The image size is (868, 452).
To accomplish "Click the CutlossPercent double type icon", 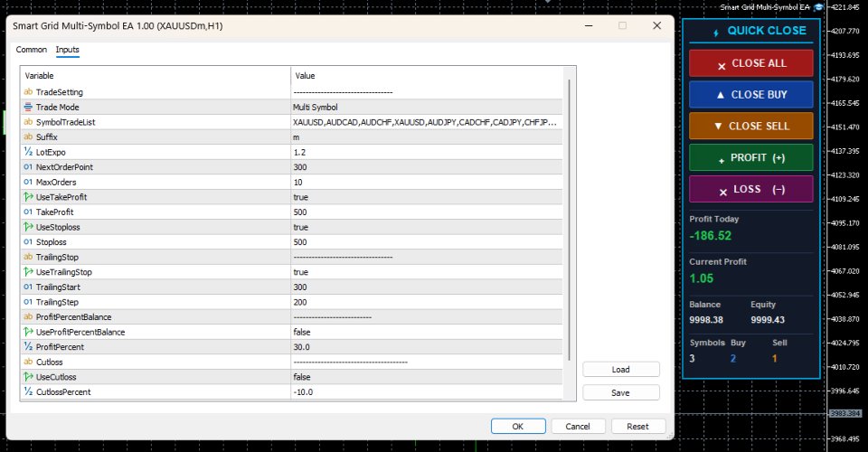I will [x=28, y=391].
